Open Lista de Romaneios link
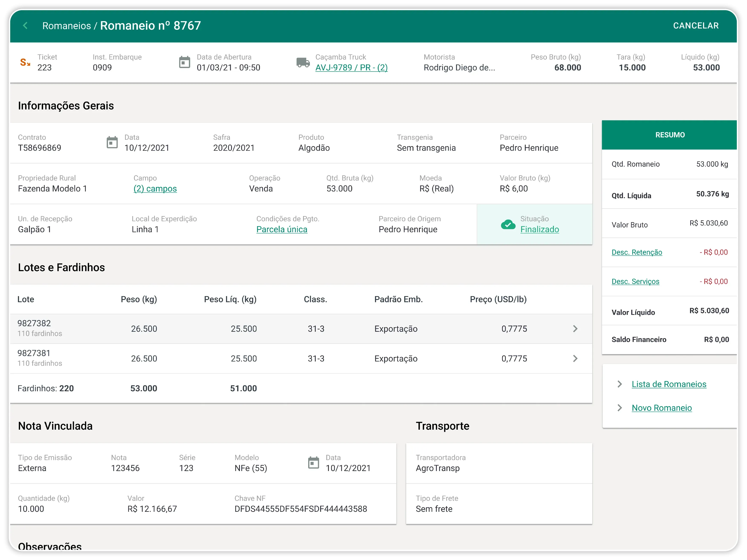This screenshot has width=747, height=560. [x=669, y=384]
